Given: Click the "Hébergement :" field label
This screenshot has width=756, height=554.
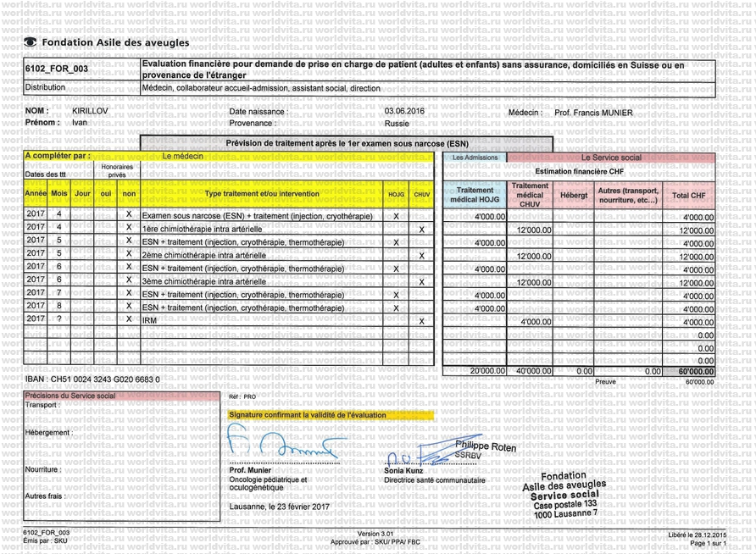Looking at the screenshot, I should (x=49, y=433).
